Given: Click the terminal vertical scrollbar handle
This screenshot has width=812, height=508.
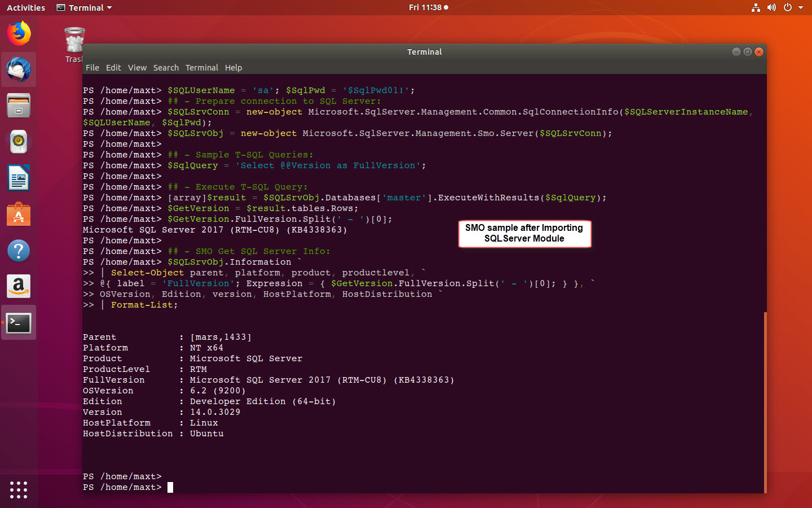Looking at the screenshot, I should point(765,402).
